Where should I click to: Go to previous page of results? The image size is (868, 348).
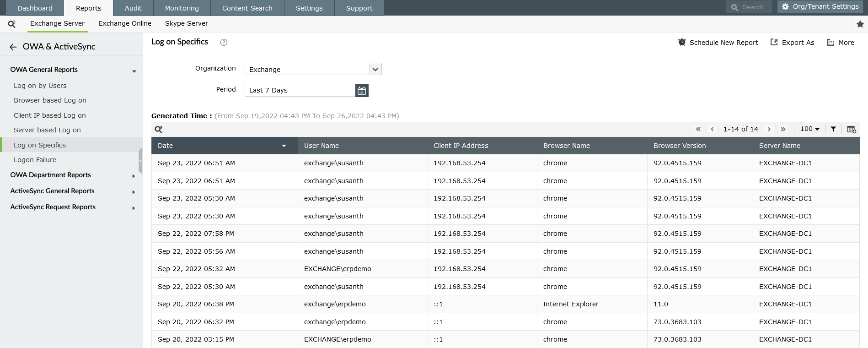point(712,129)
